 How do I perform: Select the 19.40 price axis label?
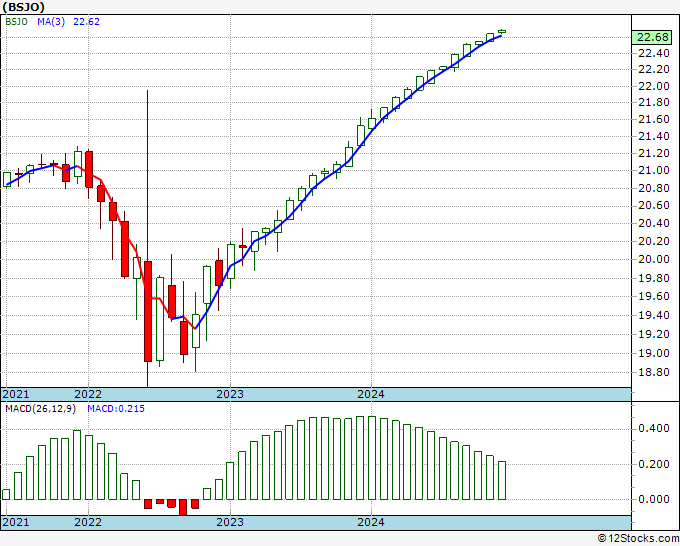point(654,315)
